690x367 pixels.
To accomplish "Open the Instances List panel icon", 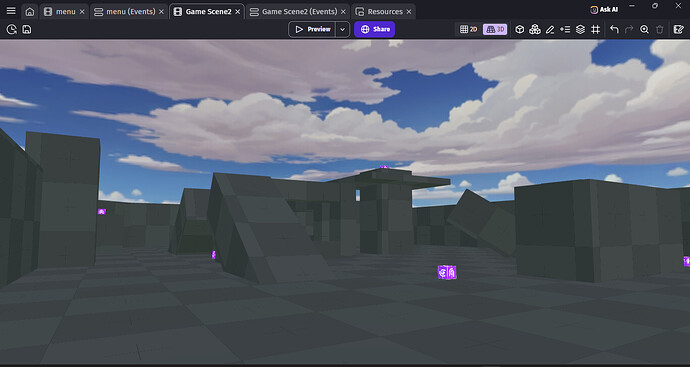I will tap(565, 29).
